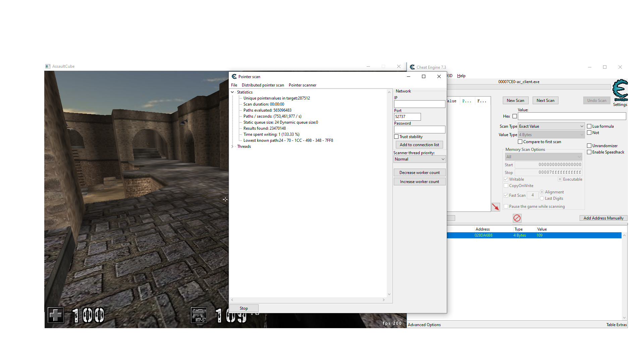Click the address list vertical scrollbar
Viewport: 644px width, 362px height.
point(624,277)
